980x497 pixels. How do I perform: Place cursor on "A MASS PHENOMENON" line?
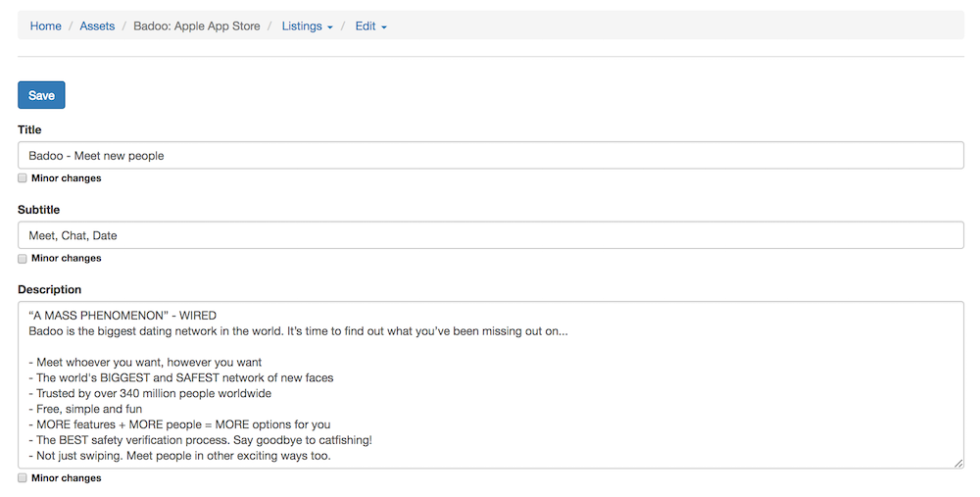(122, 316)
